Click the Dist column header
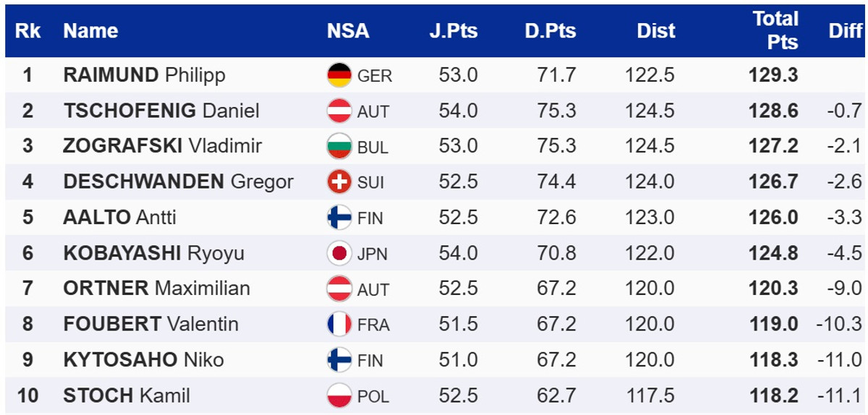Screen dimensions: 868x415 [x=655, y=31]
